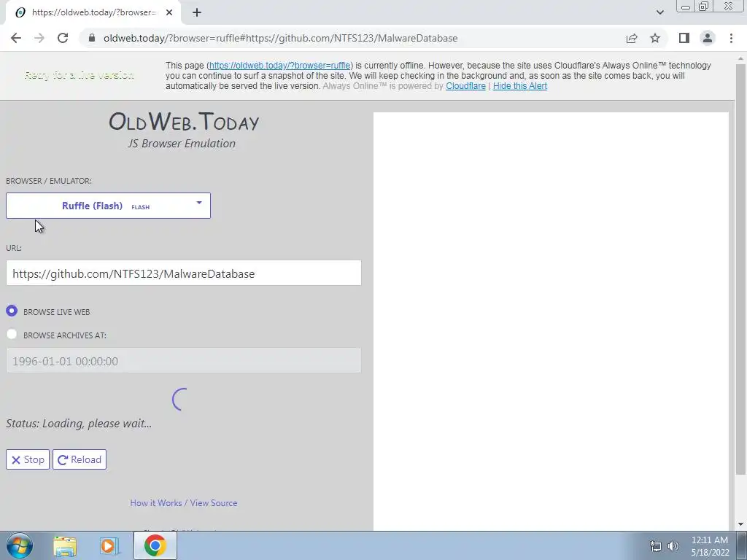Select Browse Live Web radio button
Image resolution: width=747 pixels, height=560 pixels.
click(12, 311)
